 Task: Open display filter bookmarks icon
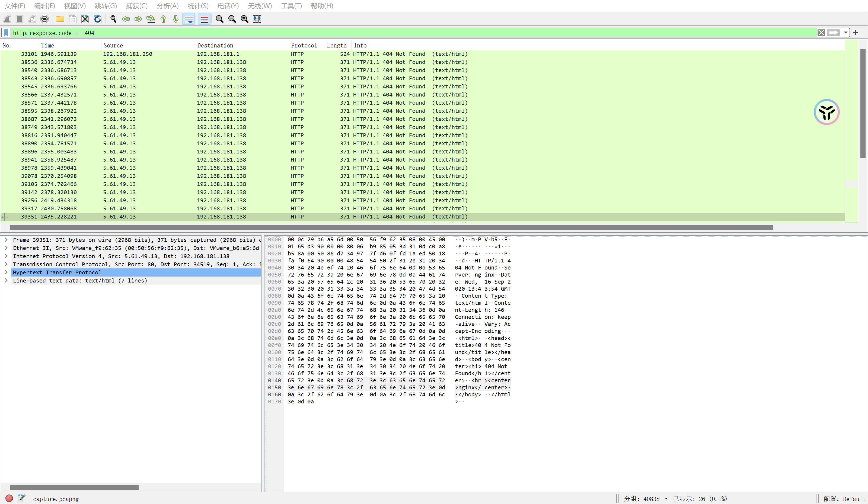tap(6, 33)
